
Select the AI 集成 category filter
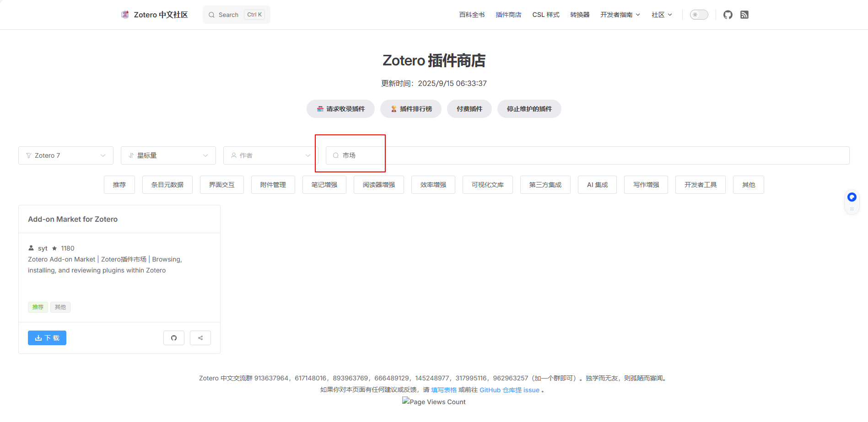598,185
